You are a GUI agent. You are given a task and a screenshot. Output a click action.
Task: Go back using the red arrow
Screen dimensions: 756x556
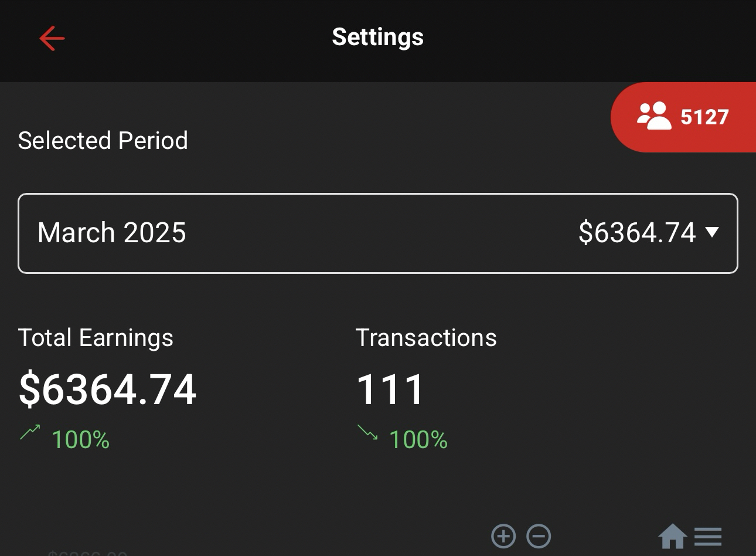(52, 39)
